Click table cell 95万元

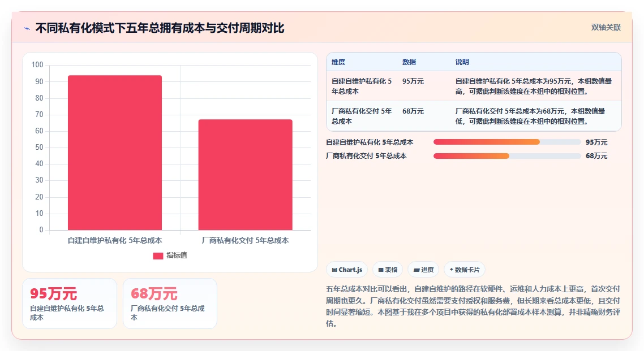[x=413, y=81]
